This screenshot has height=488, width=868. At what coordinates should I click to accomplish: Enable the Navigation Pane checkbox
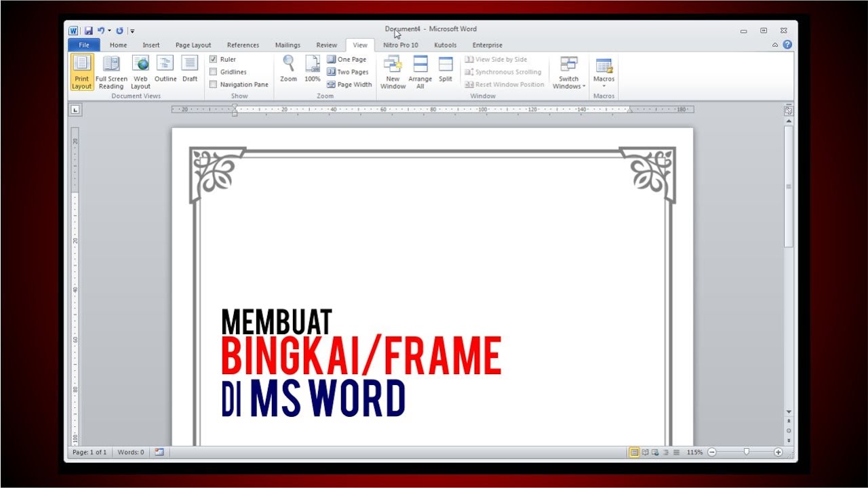(214, 85)
